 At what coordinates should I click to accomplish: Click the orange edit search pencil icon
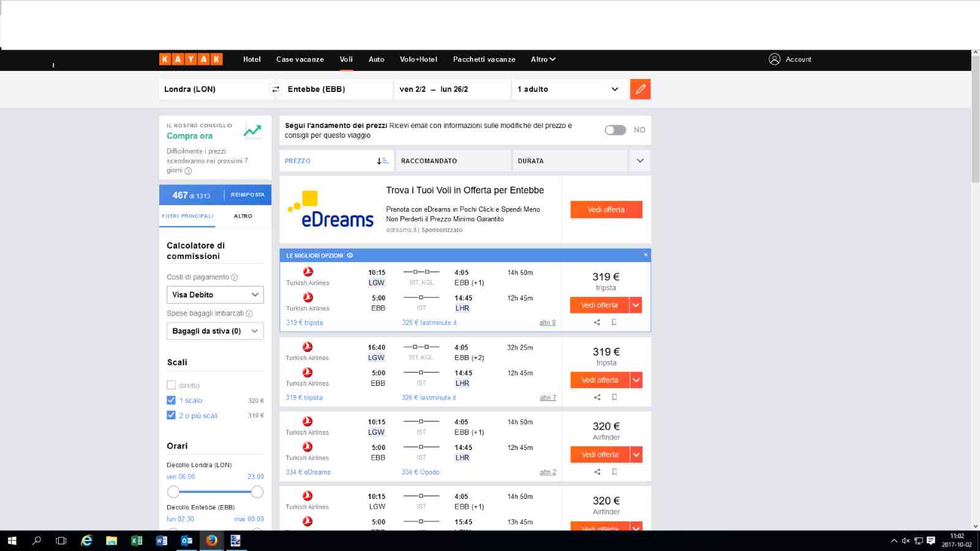pos(640,89)
